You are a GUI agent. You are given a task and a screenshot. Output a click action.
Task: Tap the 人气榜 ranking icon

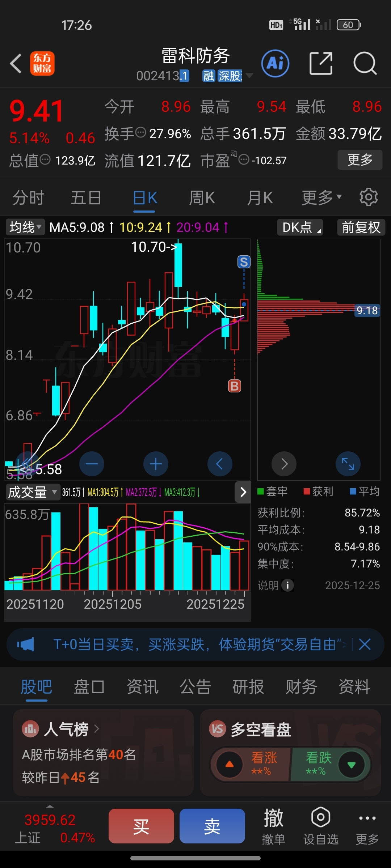(30, 729)
